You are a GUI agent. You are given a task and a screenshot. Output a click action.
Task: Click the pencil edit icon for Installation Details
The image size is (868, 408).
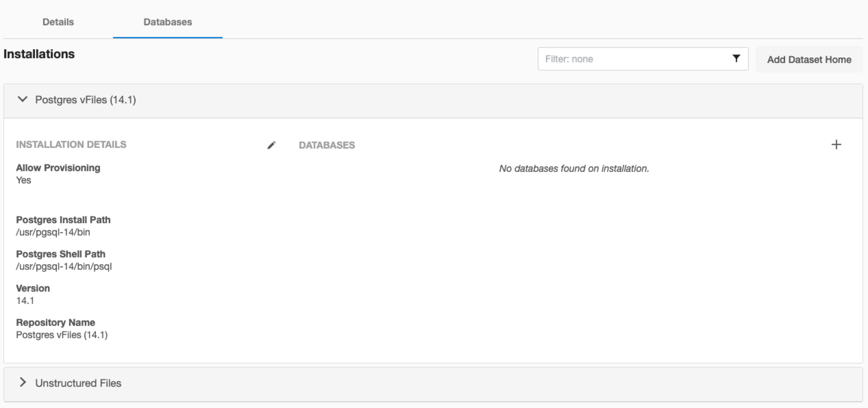[271, 145]
